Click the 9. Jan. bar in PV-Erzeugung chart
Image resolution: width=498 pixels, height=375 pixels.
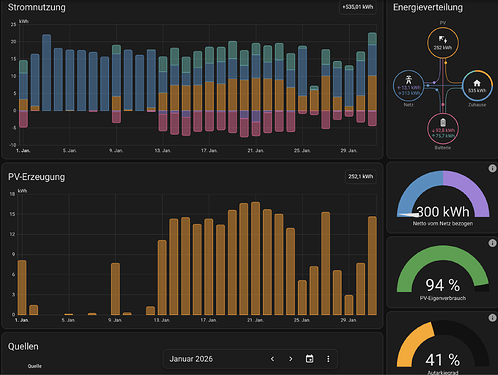tap(115, 289)
